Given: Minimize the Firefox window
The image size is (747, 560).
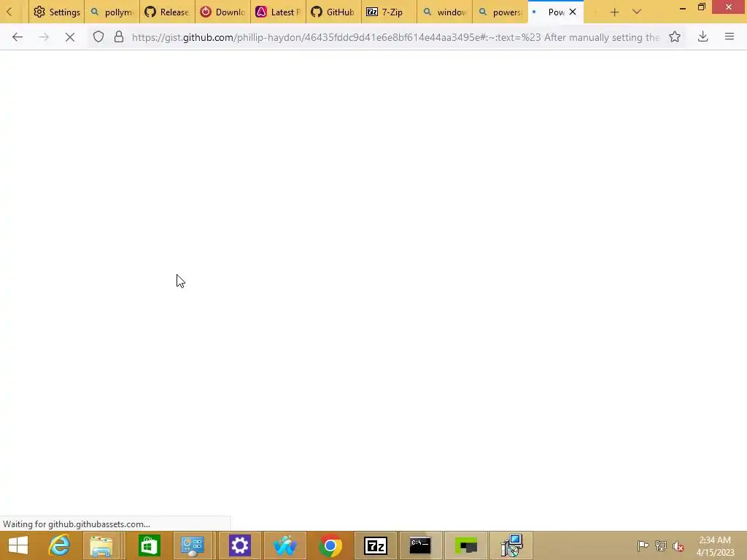Looking at the screenshot, I should click(683, 7).
